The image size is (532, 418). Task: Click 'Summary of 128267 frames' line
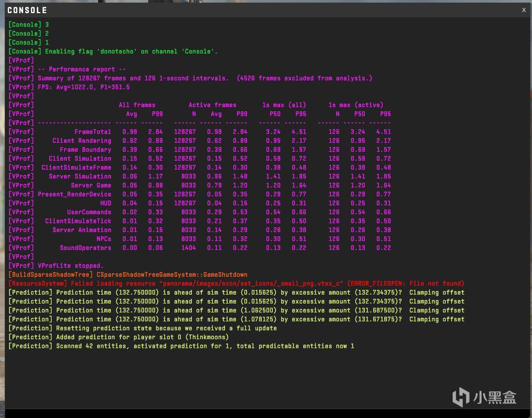(x=190, y=78)
